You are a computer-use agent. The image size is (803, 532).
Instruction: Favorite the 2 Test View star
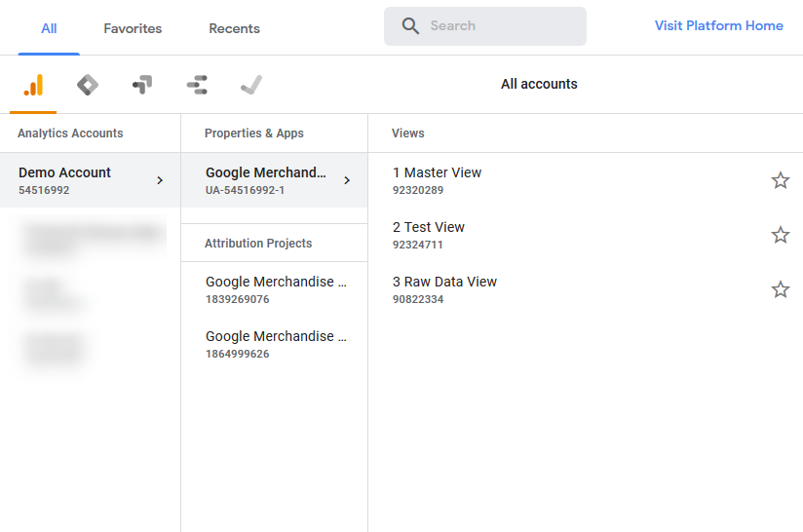coord(780,235)
